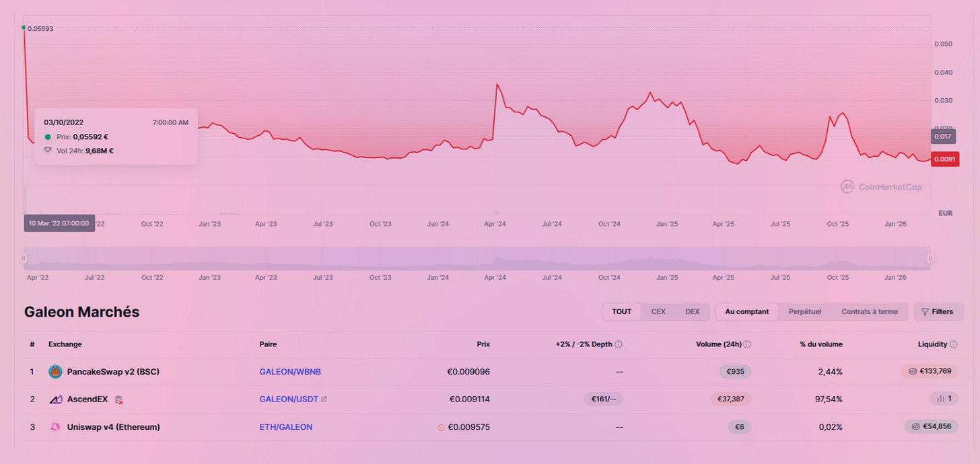Image resolution: width=980 pixels, height=464 pixels.
Task: Select the TOUT market filter
Action: point(621,312)
